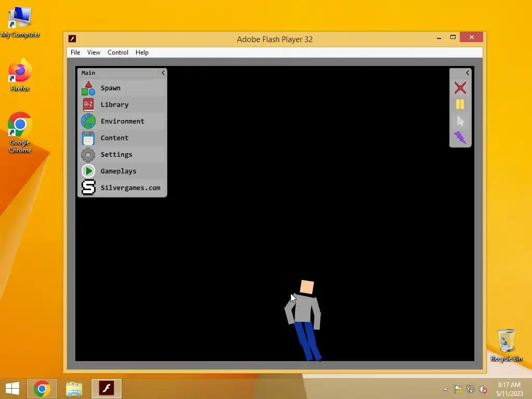Minimize the Adobe Flash Player window

pos(439,37)
